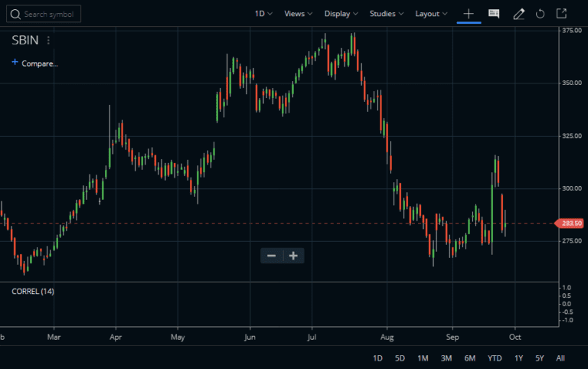Set chart range to 1Y

[x=518, y=358]
